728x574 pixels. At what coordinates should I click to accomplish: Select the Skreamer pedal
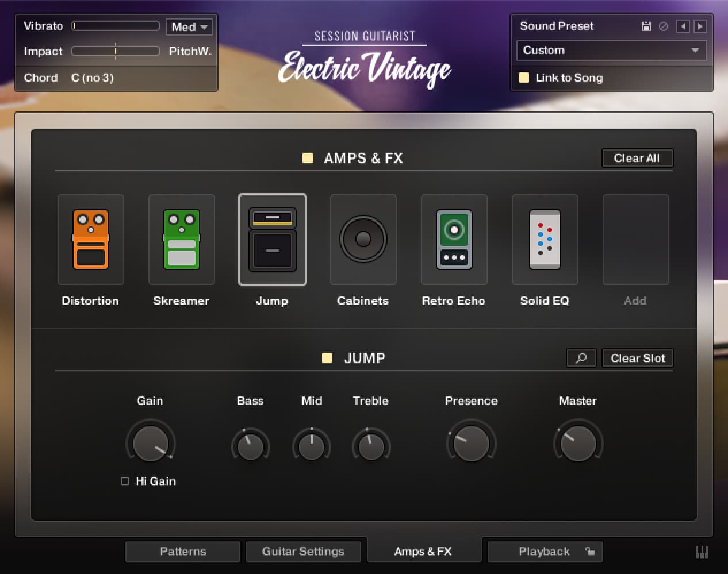pyautogui.click(x=181, y=240)
